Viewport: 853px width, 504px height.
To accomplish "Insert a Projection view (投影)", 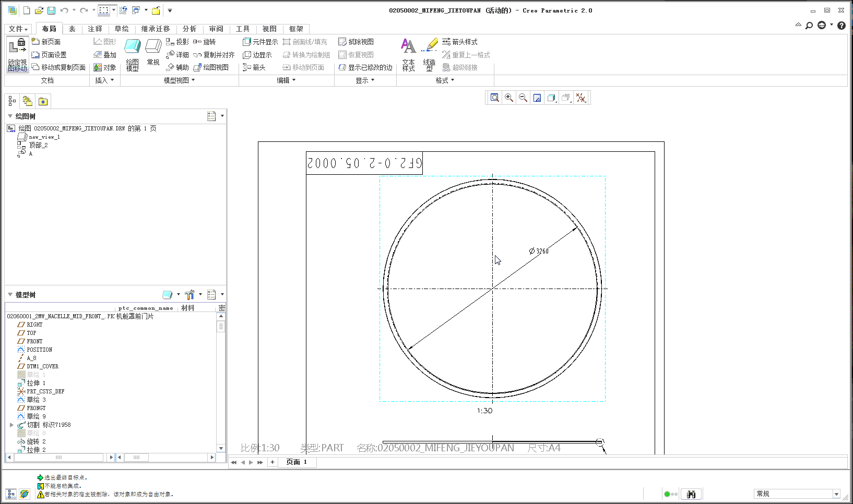I will tap(177, 42).
